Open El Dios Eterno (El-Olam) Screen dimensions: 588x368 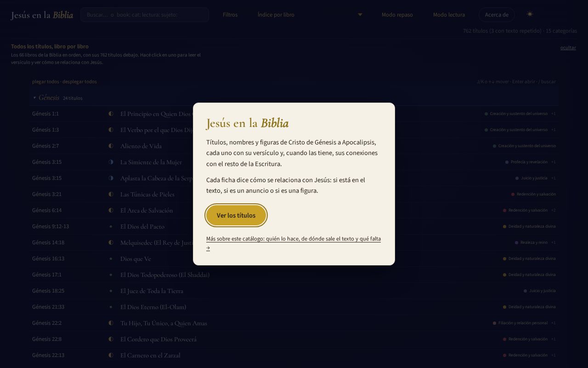(x=153, y=307)
